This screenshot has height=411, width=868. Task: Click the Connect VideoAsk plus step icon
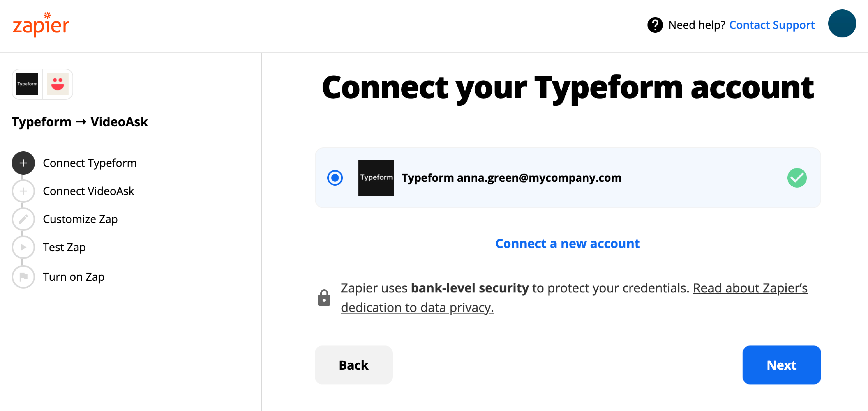[23, 191]
